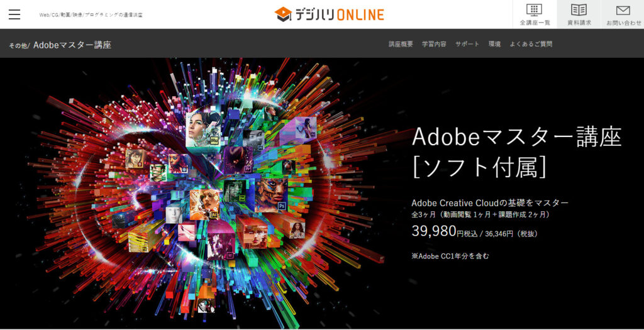This screenshot has height=330, width=644.
Task: Click the Web/CG/動画 tagline text
Action: [91, 15]
